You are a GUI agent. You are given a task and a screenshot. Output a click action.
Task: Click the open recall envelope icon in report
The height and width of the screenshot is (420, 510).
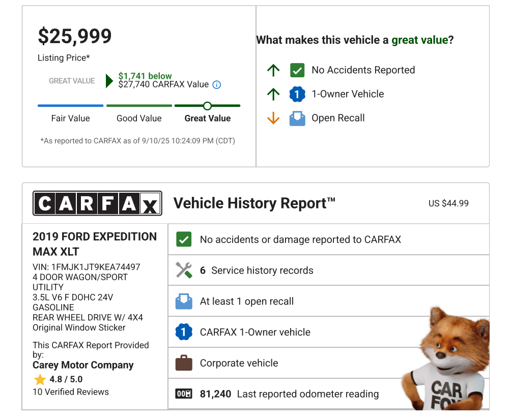click(184, 301)
